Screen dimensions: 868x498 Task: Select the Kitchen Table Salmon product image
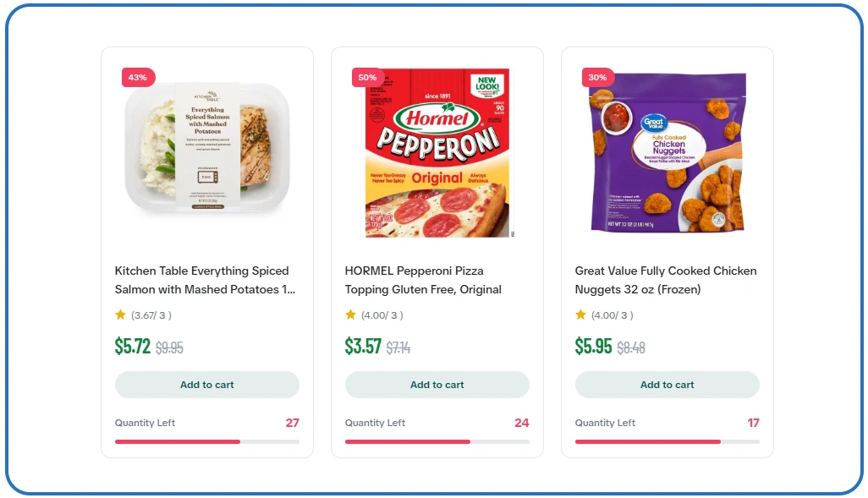click(206, 154)
